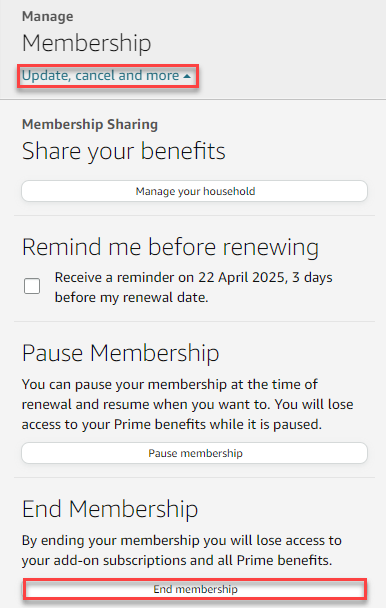The width and height of the screenshot is (386, 608).
Task: Click the small caret arrow after 'more'
Action: tap(187, 76)
